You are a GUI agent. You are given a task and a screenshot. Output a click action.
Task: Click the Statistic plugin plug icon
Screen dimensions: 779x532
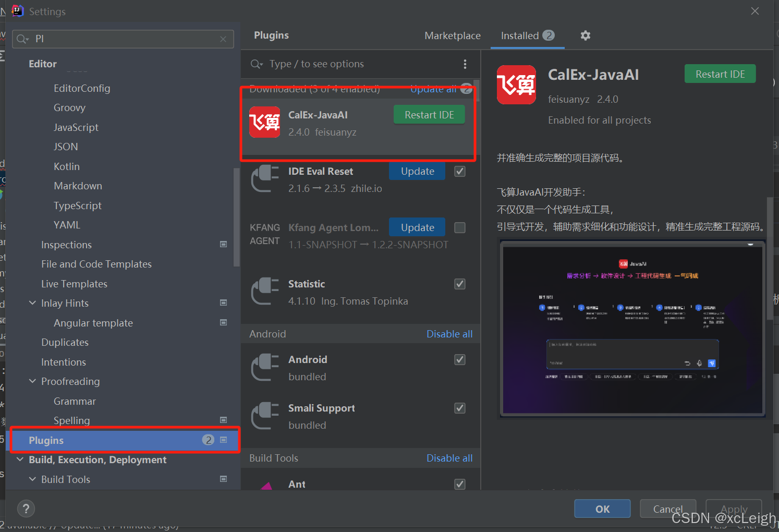click(264, 292)
